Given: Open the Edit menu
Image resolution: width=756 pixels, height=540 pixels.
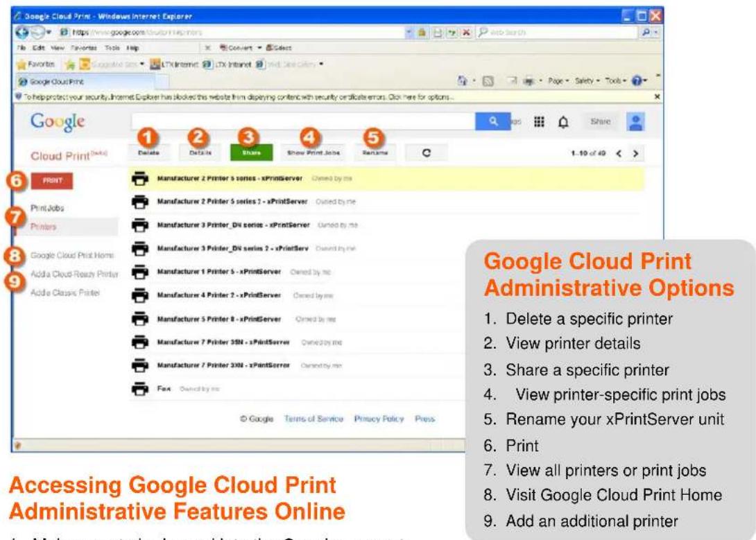Looking at the screenshot, I should [39, 48].
